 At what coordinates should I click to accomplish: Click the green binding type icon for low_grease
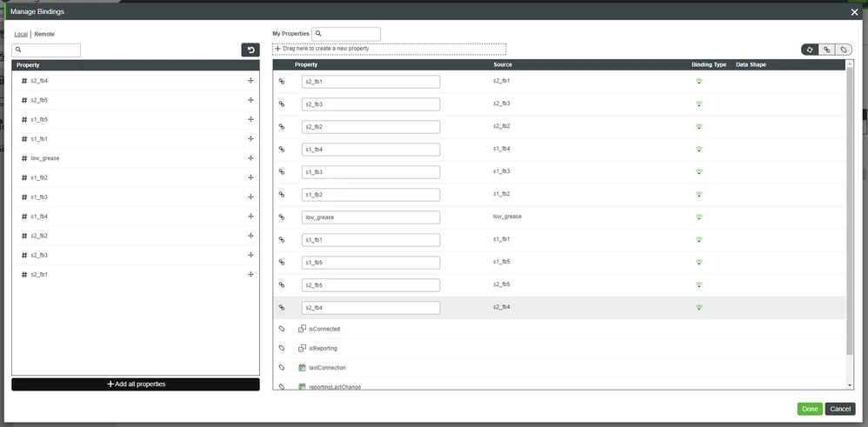tap(699, 217)
